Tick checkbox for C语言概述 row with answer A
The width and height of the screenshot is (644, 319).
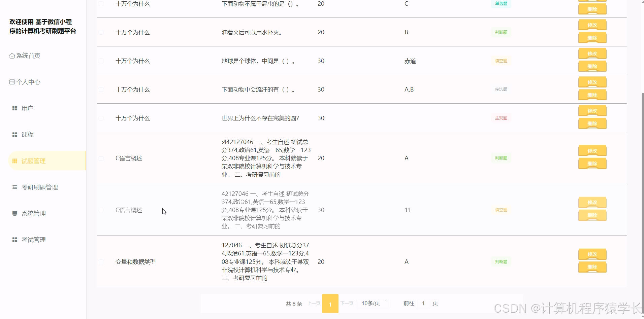[101, 158]
